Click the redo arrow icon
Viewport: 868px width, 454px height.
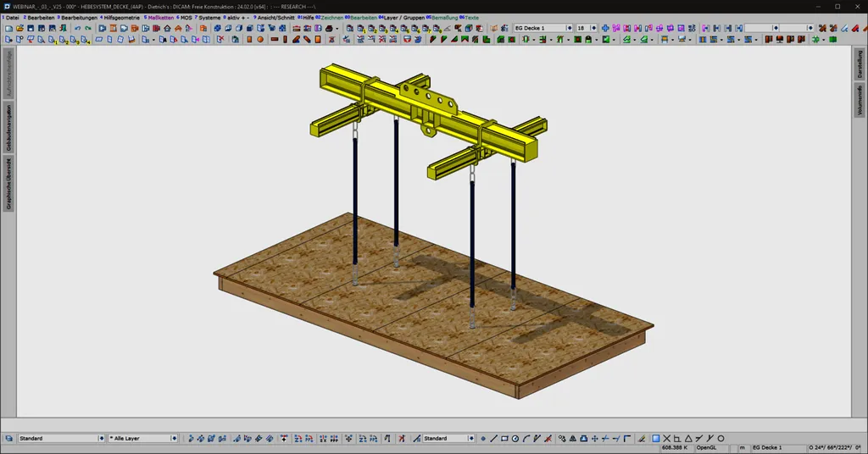pyautogui.click(x=88, y=28)
